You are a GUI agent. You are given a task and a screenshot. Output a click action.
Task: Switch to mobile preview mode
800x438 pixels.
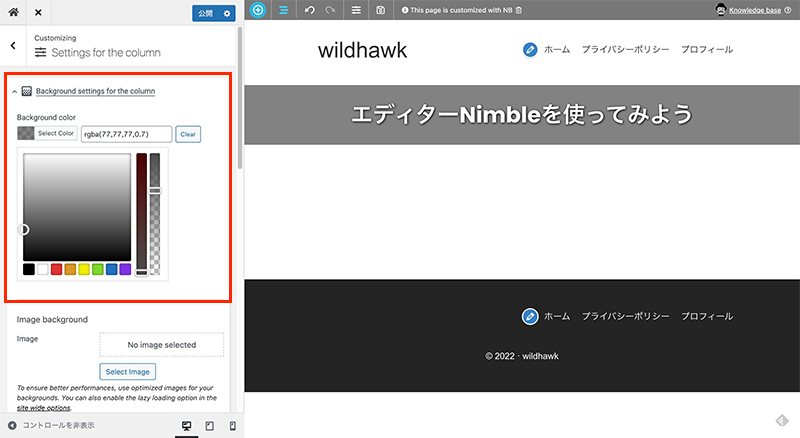point(232,426)
